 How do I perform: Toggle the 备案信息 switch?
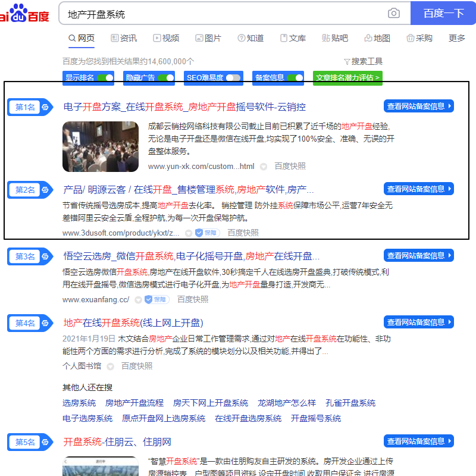coord(295,78)
